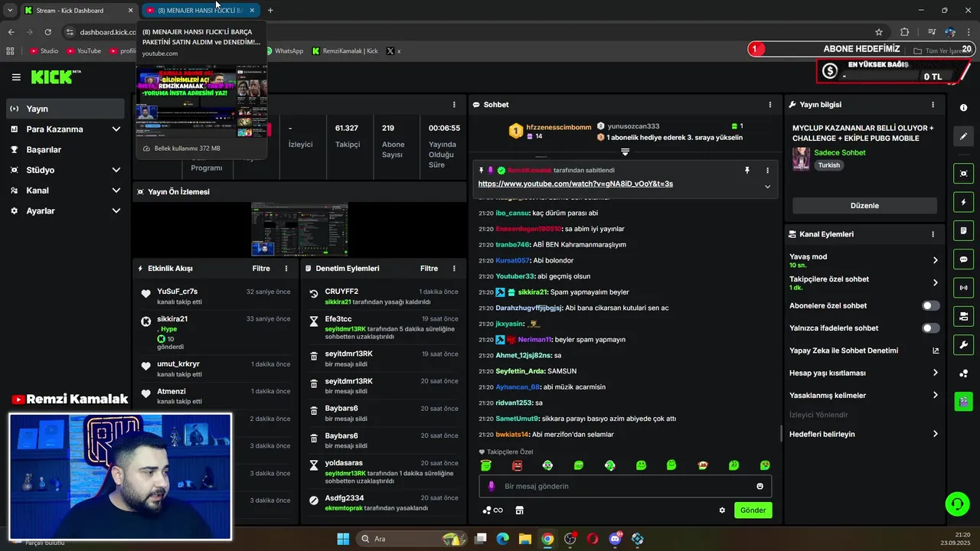Click the screen capture icon in the right sidebar
The image size is (980, 551).
[x=963, y=174]
